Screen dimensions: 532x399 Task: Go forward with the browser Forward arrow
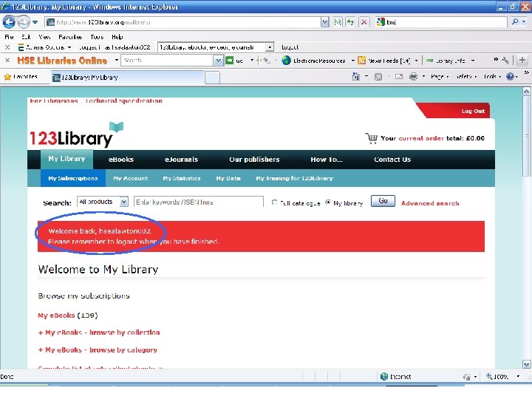[23, 22]
